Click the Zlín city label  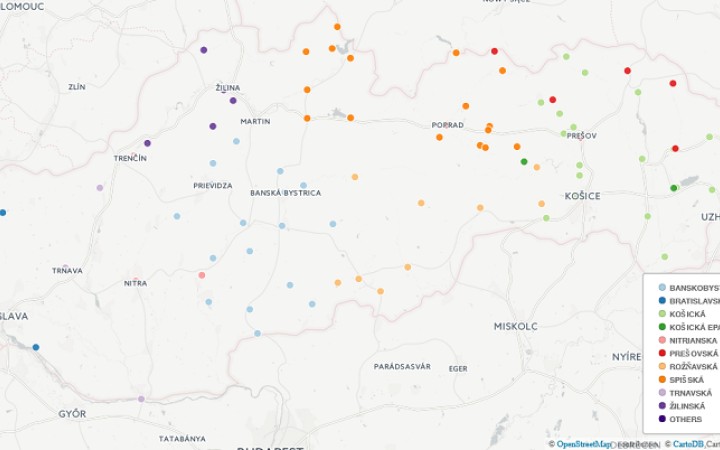(77, 87)
